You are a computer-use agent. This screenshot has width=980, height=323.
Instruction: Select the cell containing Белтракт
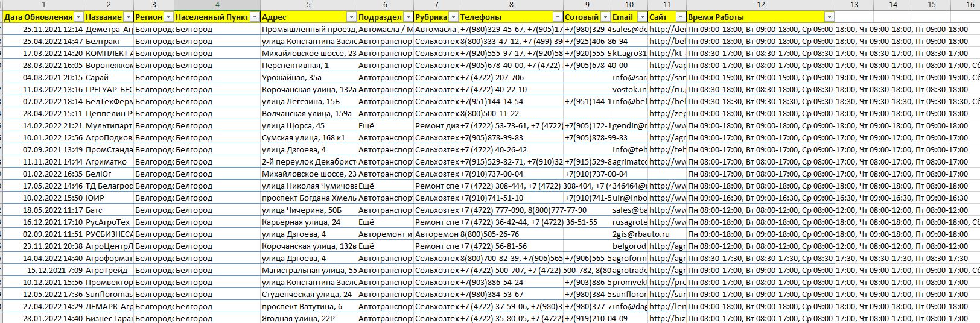pos(109,42)
